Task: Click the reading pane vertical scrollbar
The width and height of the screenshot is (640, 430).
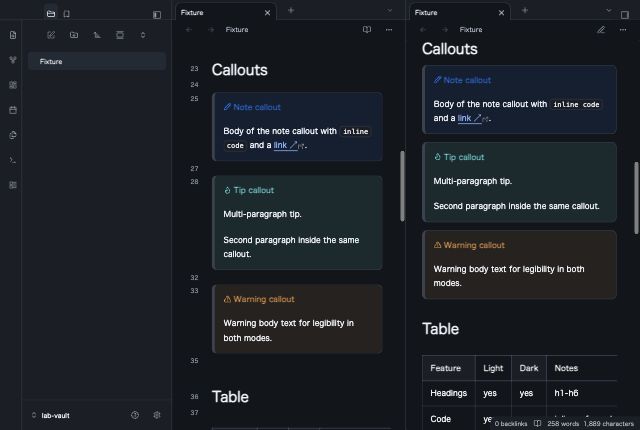Action: point(636,198)
